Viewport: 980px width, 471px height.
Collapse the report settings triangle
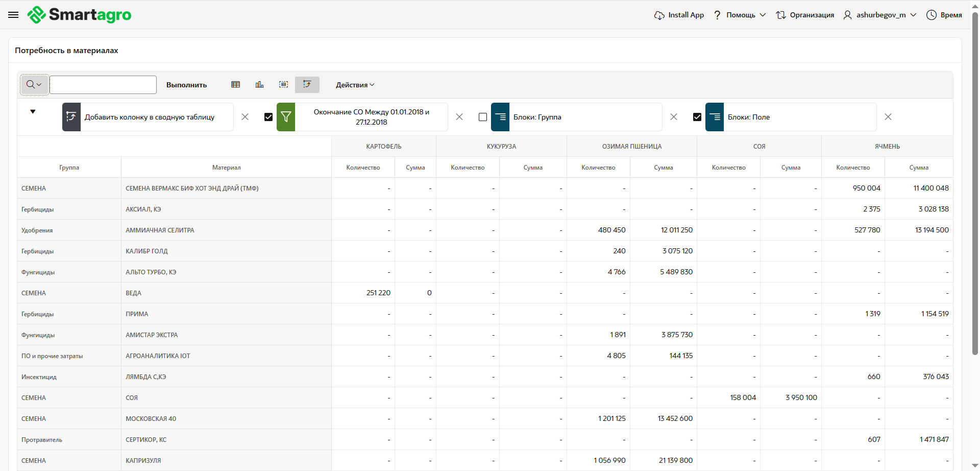point(33,111)
